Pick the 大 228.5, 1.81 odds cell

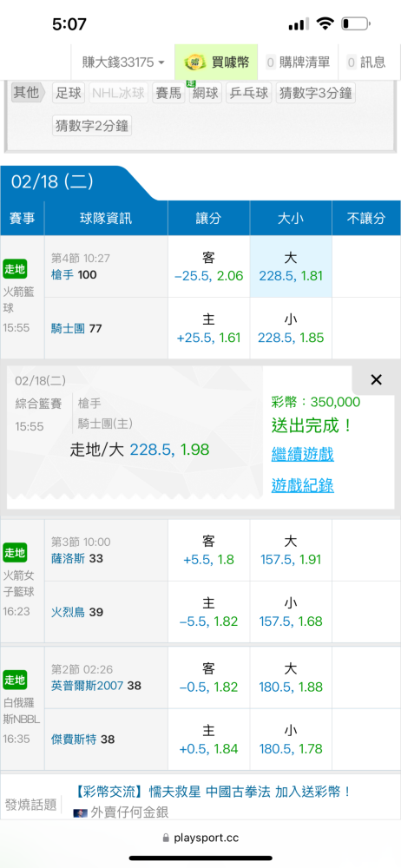coord(291,266)
